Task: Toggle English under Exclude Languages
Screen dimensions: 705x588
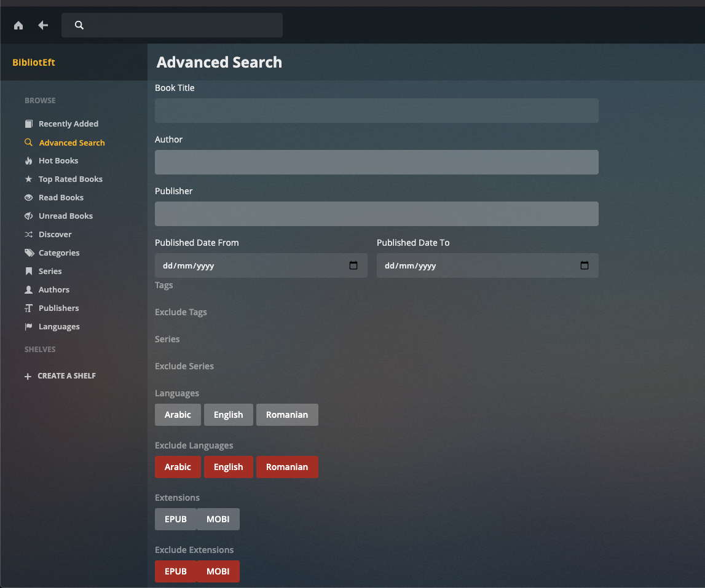Action: pos(229,466)
